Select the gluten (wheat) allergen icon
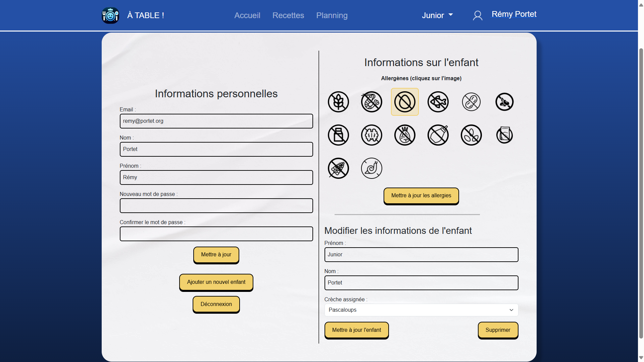Viewport: 644px width, 362px height. tap(338, 102)
